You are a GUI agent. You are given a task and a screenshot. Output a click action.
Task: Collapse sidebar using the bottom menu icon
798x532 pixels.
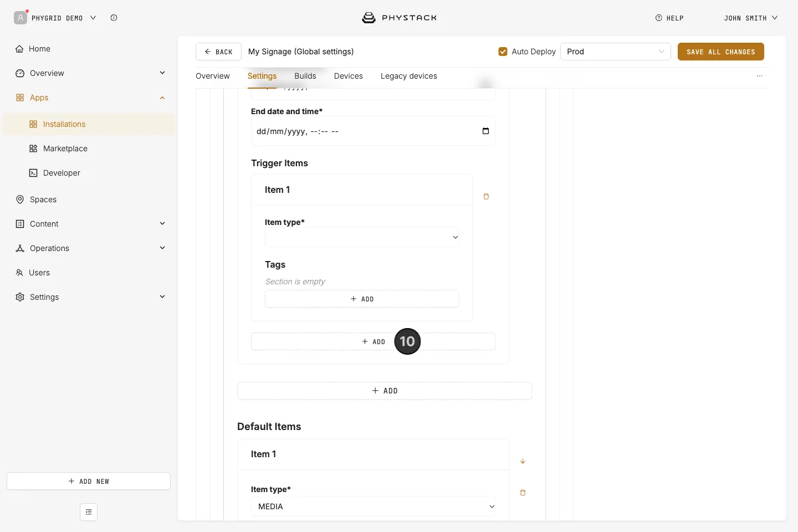tap(89, 512)
